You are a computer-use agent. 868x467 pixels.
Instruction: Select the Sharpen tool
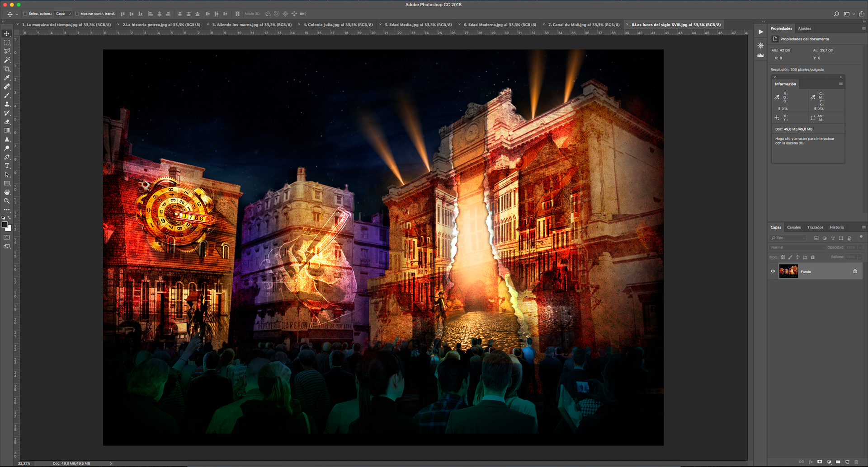click(x=7, y=140)
